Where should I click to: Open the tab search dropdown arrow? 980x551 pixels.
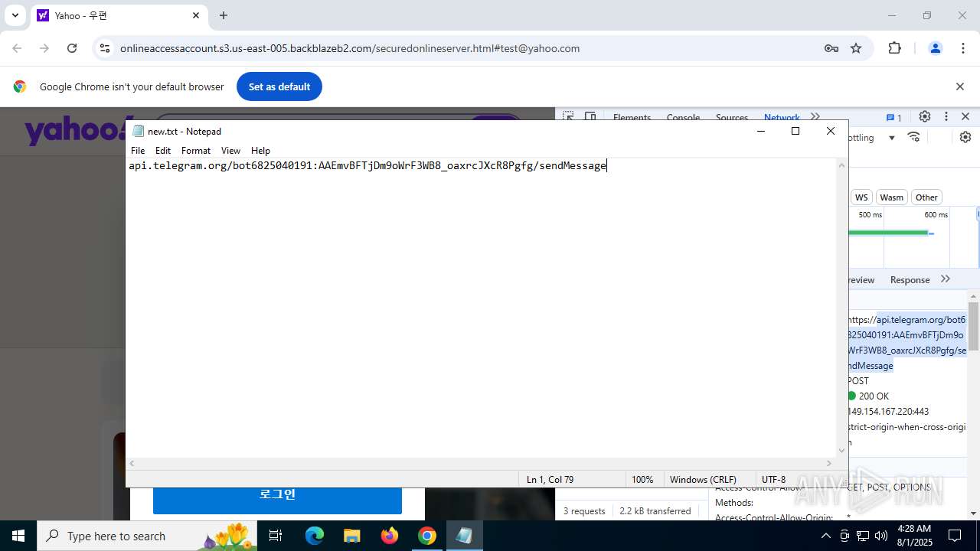coord(15,15)
